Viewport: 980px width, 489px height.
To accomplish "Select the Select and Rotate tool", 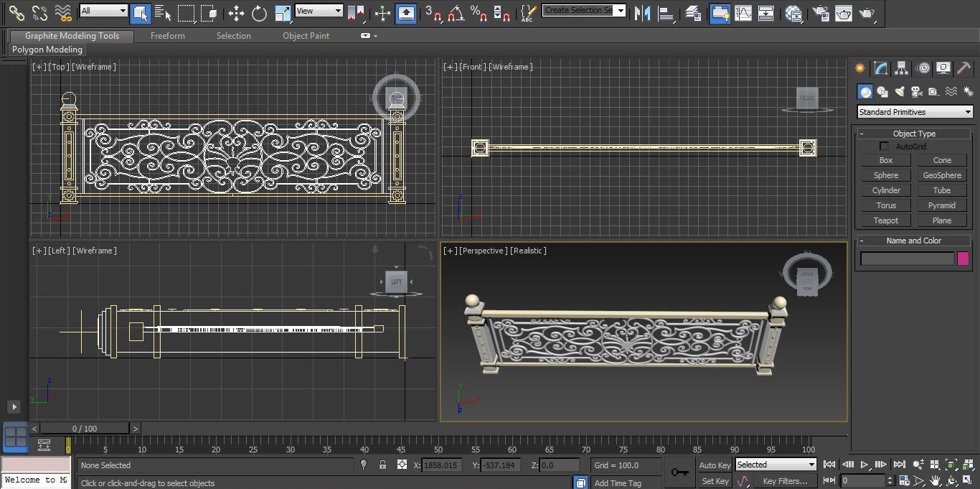I will coord(259,12).
